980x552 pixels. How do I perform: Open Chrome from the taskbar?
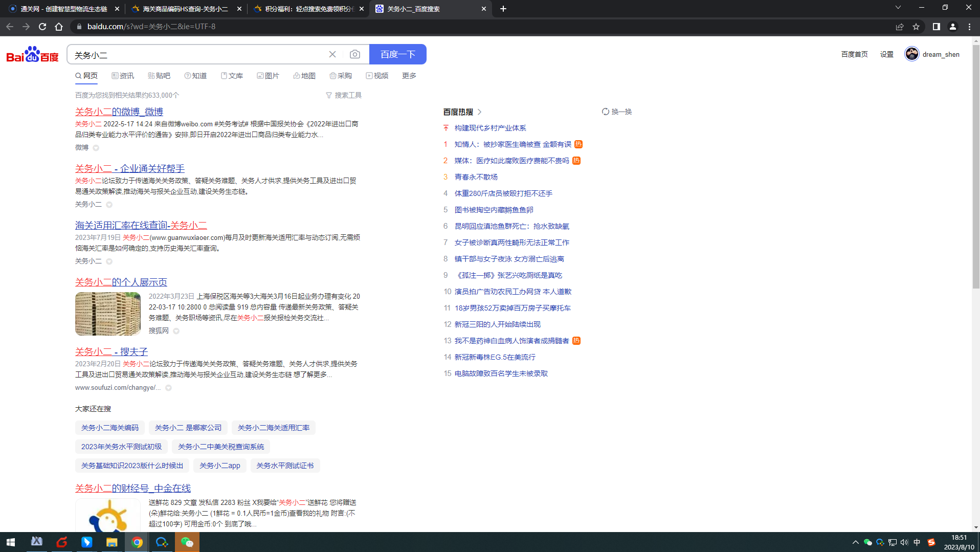point(137,542)
